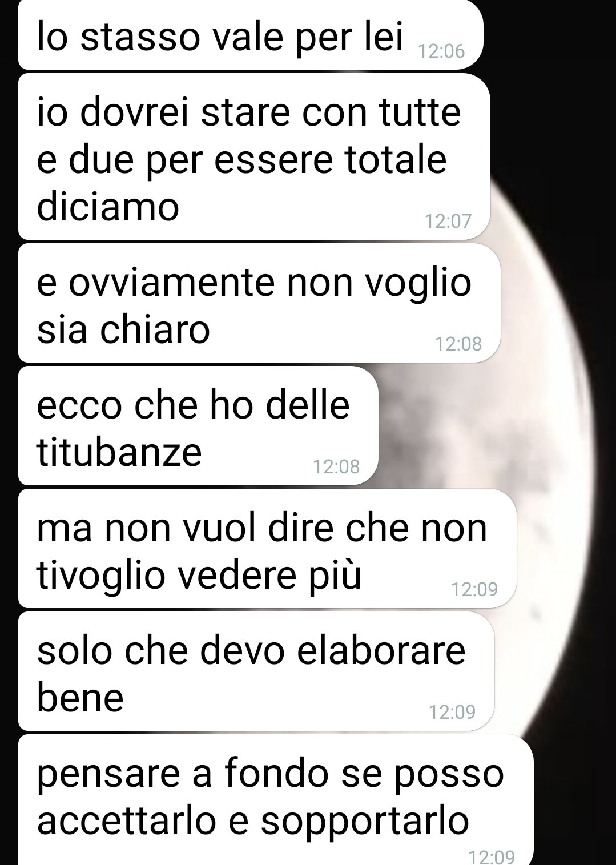The width and height of the screenshot is (616, 865).
Task: Tap the 'solo che devo elaborare bene' message
Action: click(256, 671)
